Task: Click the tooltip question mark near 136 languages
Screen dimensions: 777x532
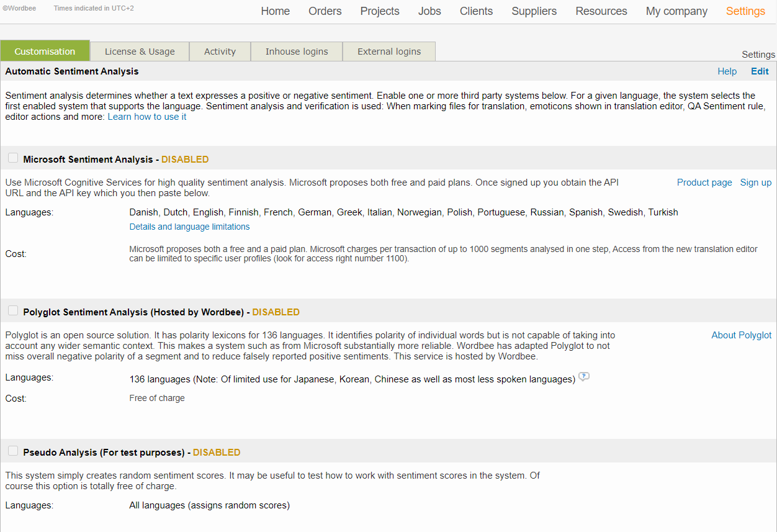Action: click(583, 376)
